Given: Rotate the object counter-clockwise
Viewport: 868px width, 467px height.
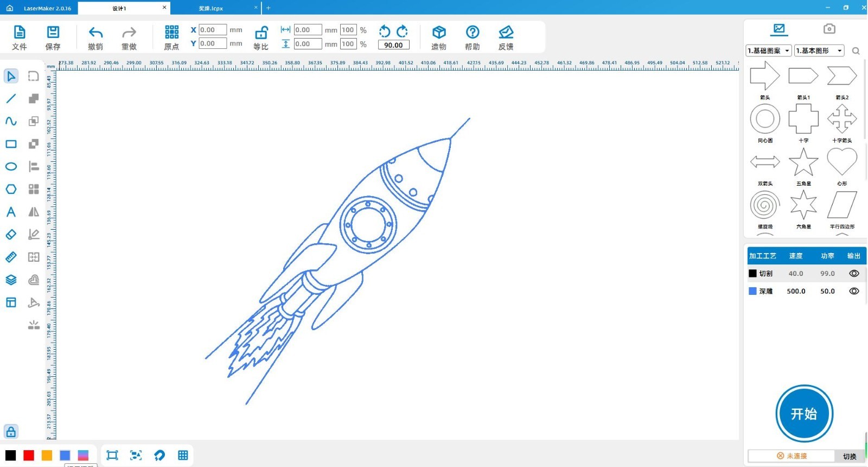Looking at the screenshot, I should [x=385, y=31].
